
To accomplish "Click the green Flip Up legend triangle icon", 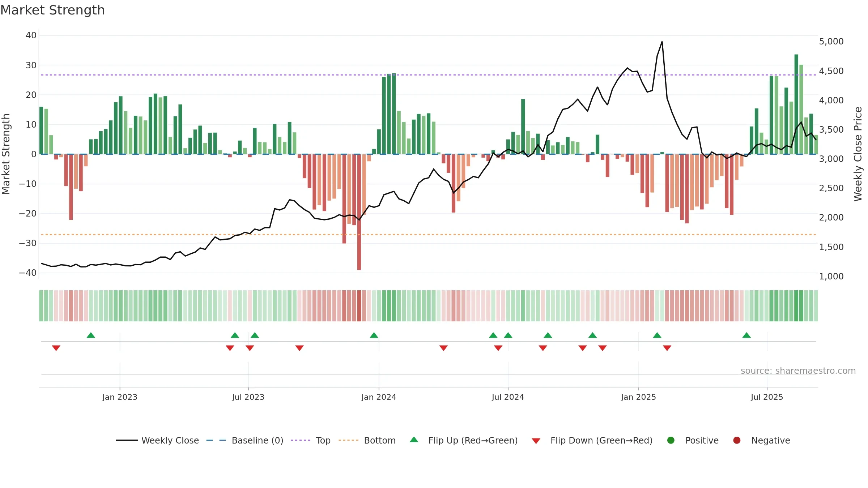I will [414, 440].
